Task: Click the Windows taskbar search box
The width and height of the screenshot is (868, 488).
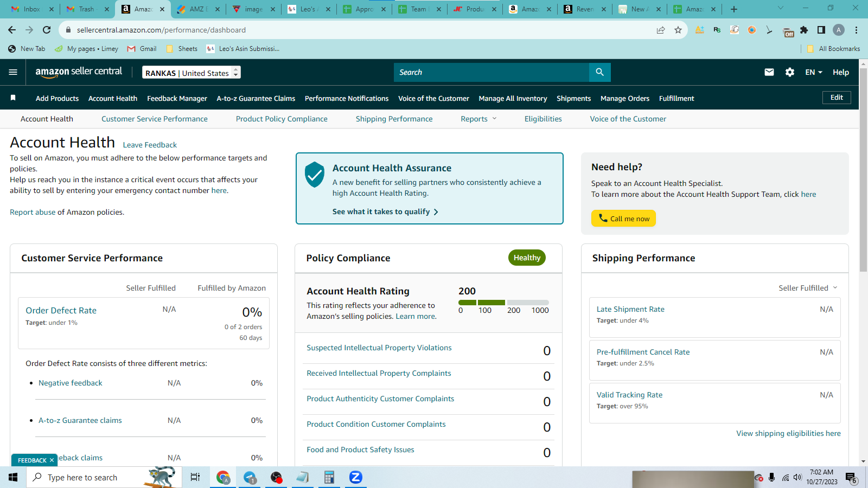Action: point(103,477)
